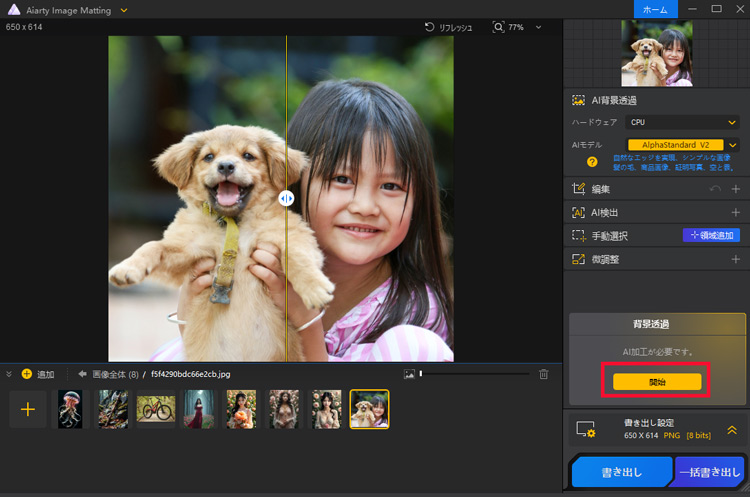Click the preview thumbnail in right panel

pos(656,53)
